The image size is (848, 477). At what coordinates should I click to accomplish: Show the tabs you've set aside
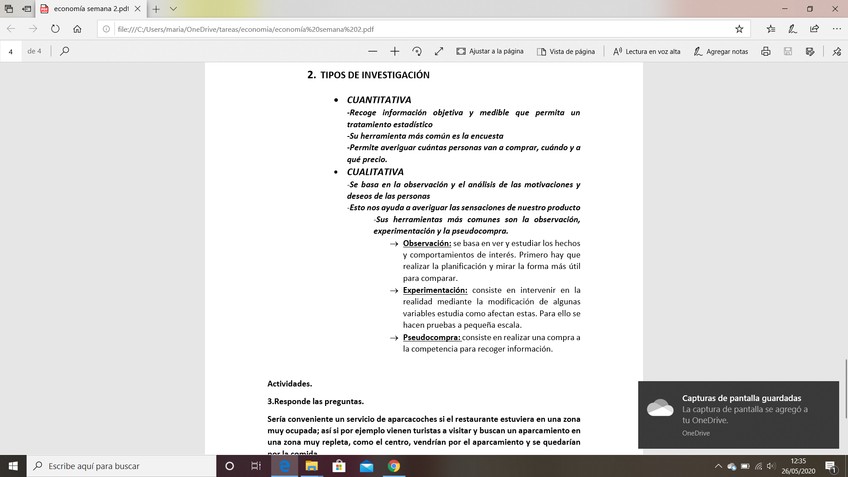[9, 9]
